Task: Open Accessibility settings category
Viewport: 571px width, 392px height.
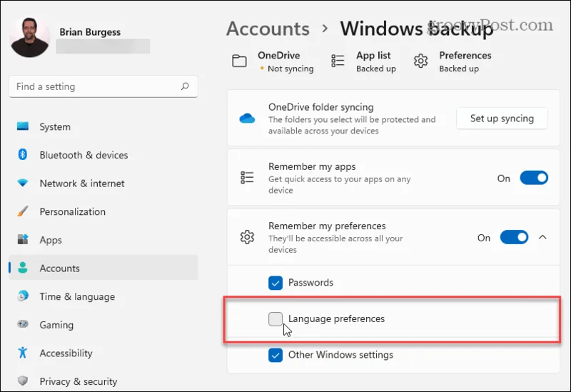Action: [x=103, y=353]
